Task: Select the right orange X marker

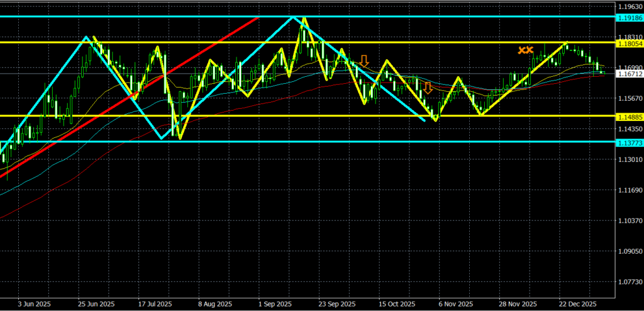Action: point(530,50)
